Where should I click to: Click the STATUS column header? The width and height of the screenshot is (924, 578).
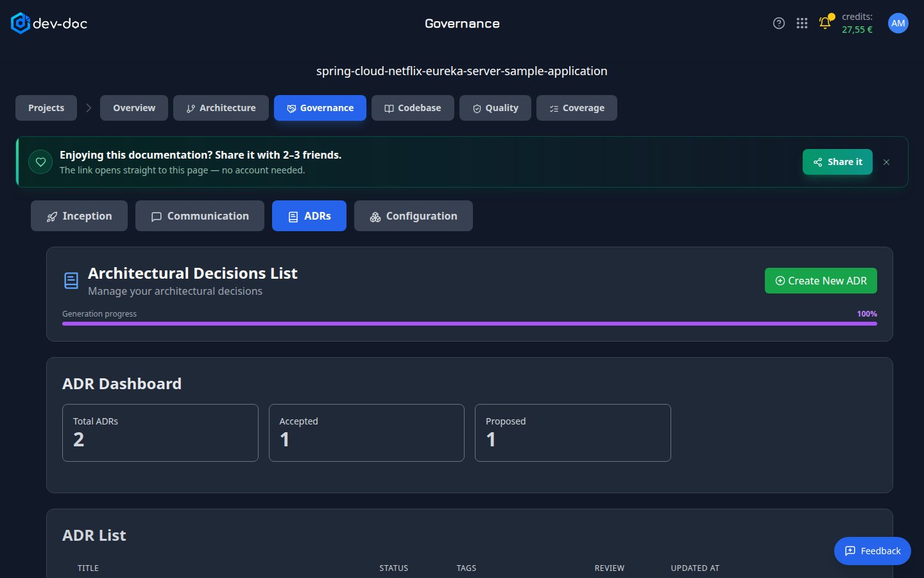click(393, 568)
